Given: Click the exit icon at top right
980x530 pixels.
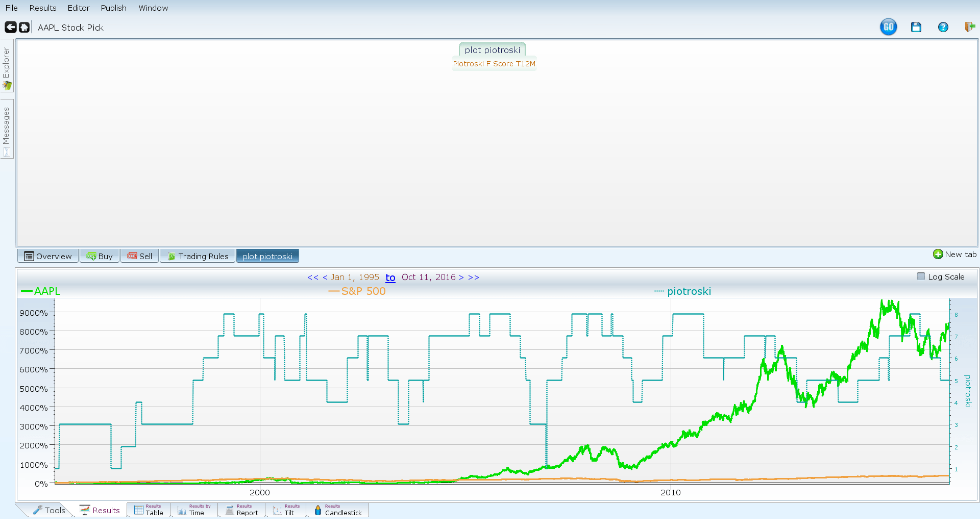Looking at the screenshot, I should pos(970,27).
